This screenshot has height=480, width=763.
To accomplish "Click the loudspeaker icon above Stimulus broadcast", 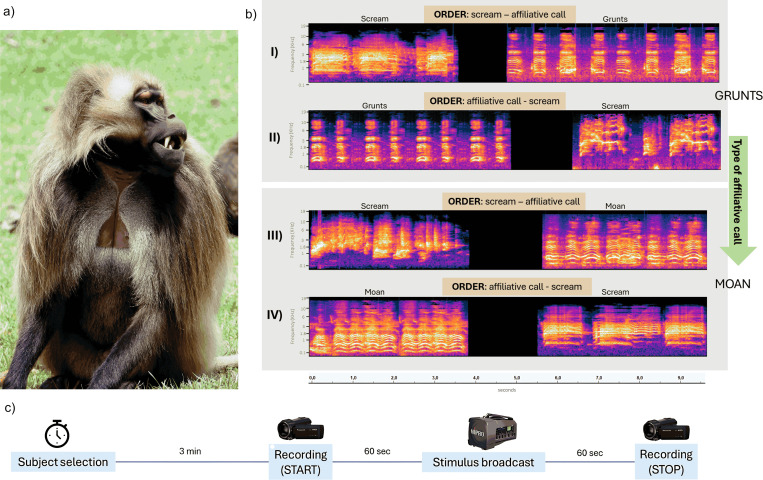I will [492, 431].
